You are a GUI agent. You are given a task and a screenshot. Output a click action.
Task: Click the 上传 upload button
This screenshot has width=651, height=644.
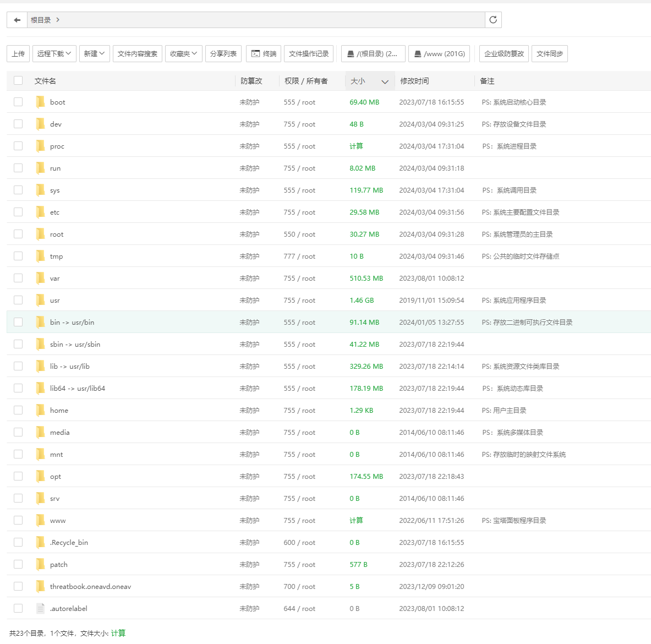pyautogui.click(x=18, y=53)
